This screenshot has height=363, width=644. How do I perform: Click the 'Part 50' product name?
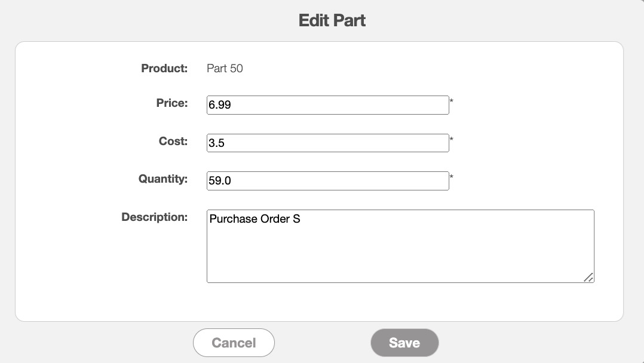[x=225, y=69]
